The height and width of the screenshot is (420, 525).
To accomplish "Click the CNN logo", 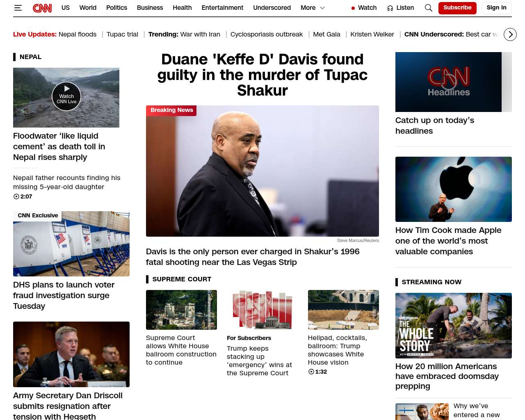I will 42,8.
